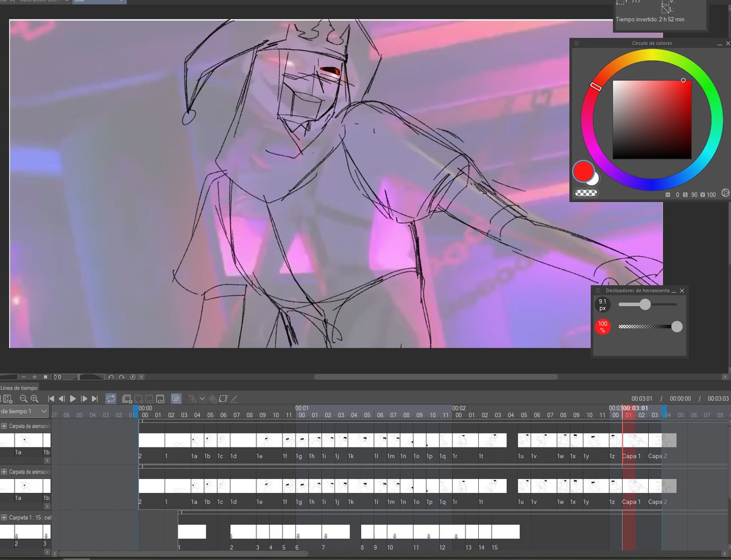Toggle onion skin display
Image resolution: width=731 pixels, height=560 pixels.
click(176, 399)
